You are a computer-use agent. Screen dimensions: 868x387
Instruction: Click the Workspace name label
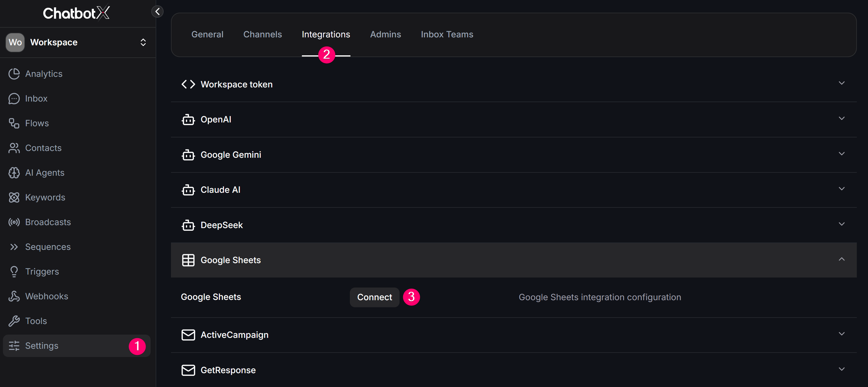coord(54,42)
